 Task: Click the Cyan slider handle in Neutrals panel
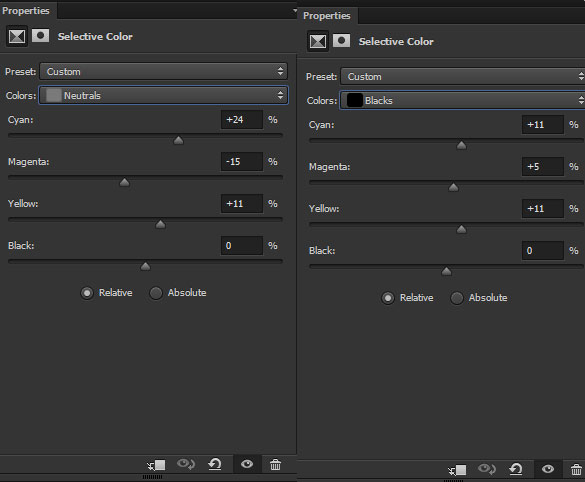pyautogui.click(x=178, y=140)
